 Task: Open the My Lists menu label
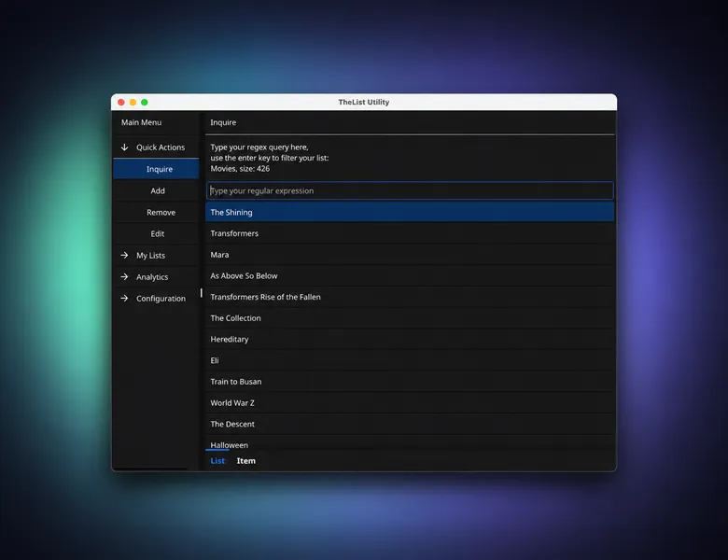coord(150,256)
